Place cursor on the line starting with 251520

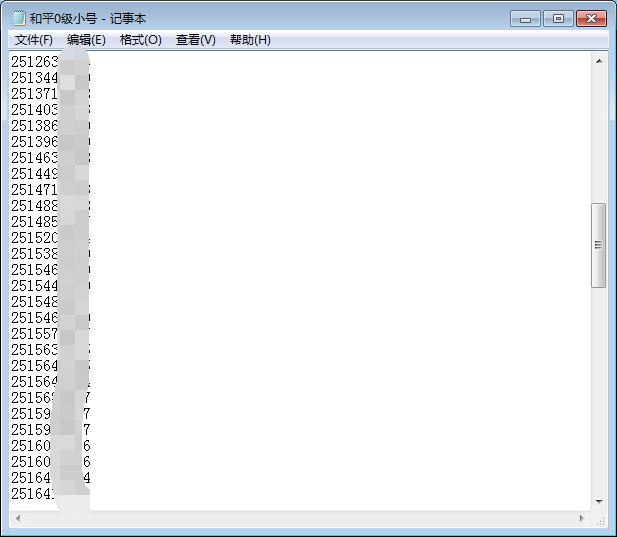(x=35, y=237)
